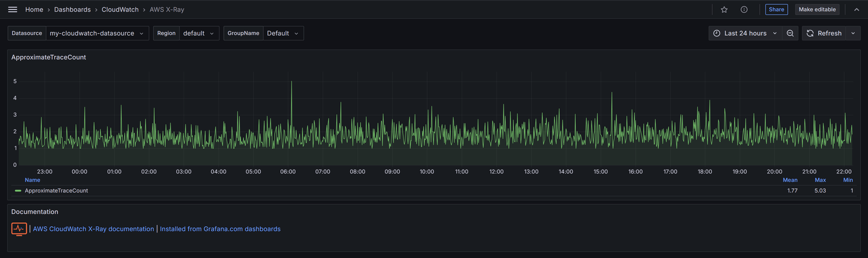
Task: Collapse the top bar with chevron
Action: pyautogui.click(x=856, y=9)
